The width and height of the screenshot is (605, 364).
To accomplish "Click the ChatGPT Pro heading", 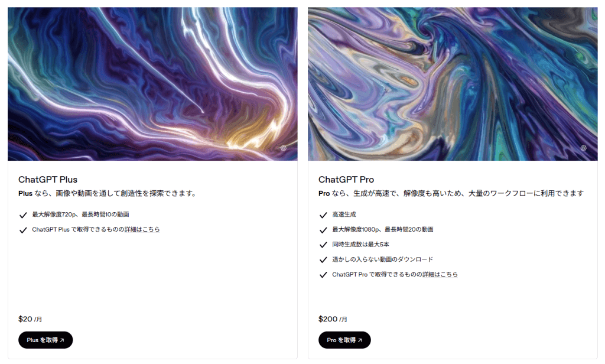I will click(346, 180).
